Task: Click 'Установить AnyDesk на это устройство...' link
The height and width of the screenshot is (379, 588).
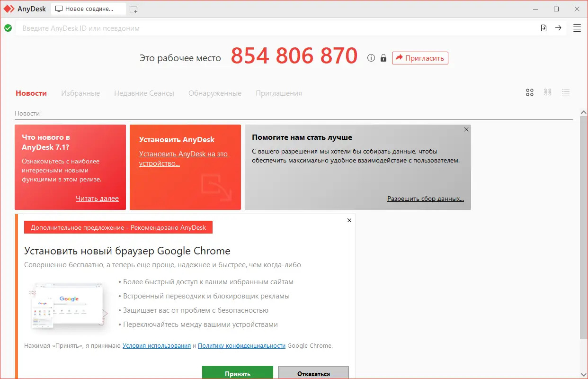Action: pos(184,159)
